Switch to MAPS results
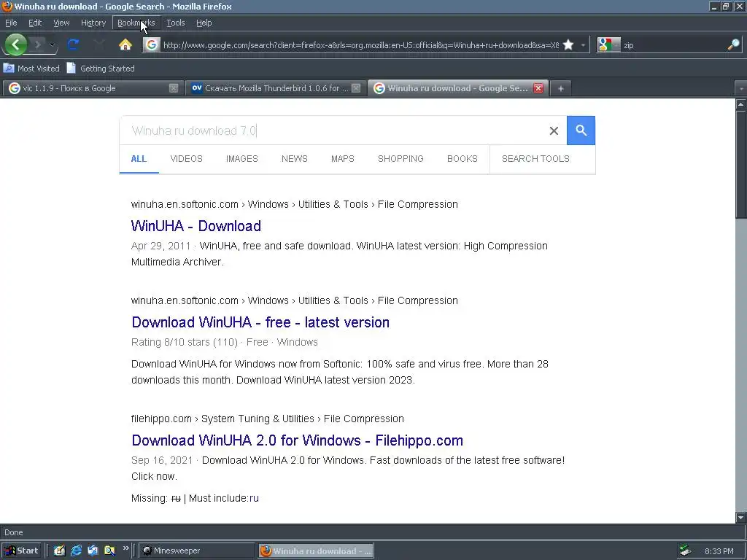The height and width of the screenshot is (560, 747). click(343, 158)
